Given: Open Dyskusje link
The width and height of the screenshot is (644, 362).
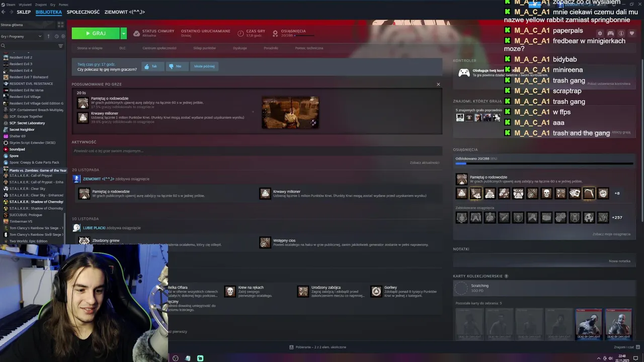Looking at the screenshot, I should pyautogui.click(x=240, y=48).
